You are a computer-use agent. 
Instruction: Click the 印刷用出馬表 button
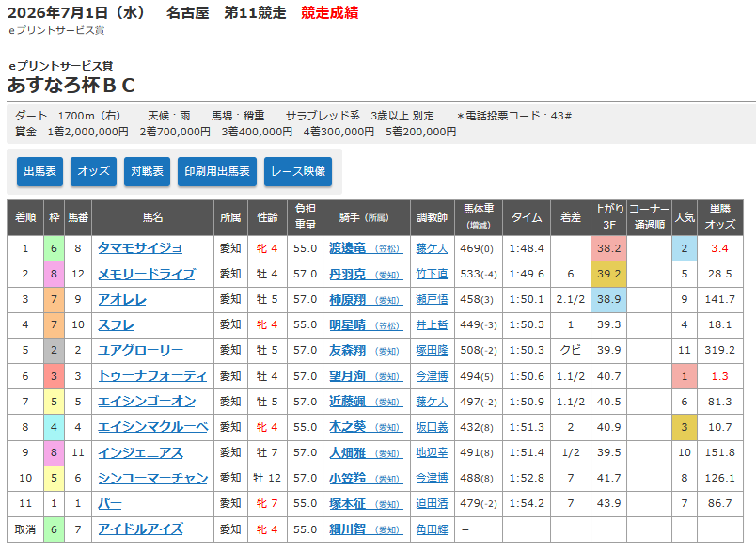[217, 171]
